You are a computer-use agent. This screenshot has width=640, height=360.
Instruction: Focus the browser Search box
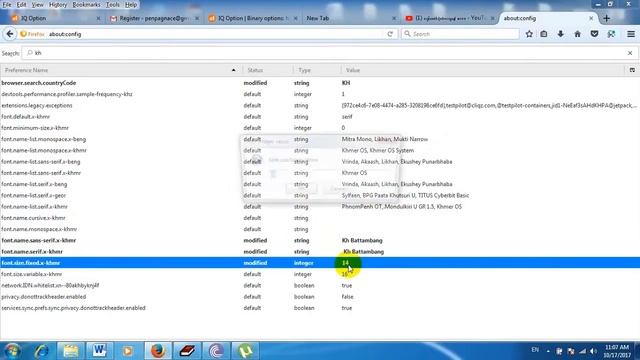[x=460, y=34]
